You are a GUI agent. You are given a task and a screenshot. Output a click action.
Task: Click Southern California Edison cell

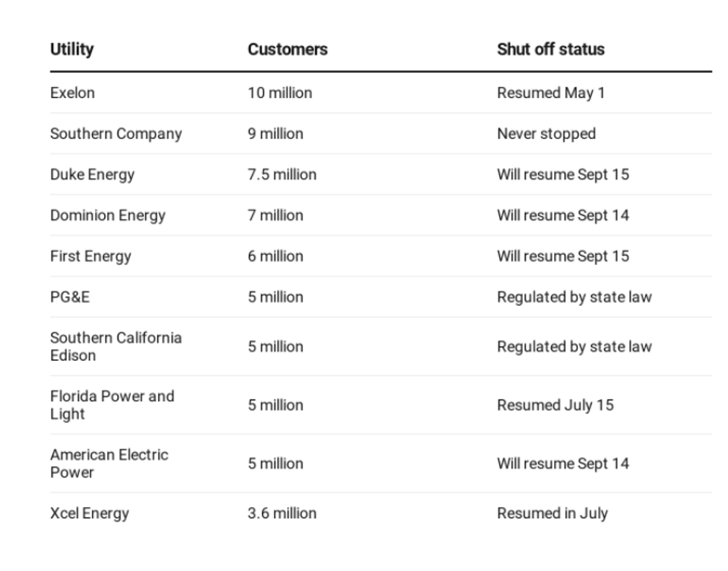pos(116,347)
